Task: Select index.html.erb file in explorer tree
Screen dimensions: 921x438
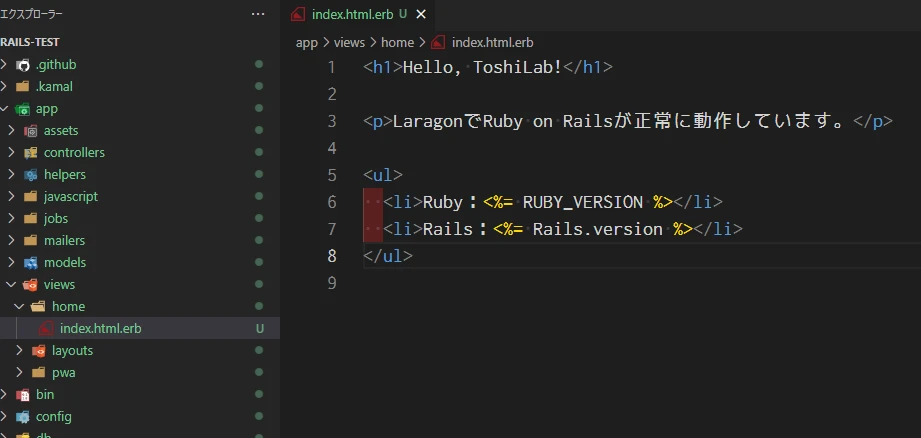Action: click(x=140, y=329)
